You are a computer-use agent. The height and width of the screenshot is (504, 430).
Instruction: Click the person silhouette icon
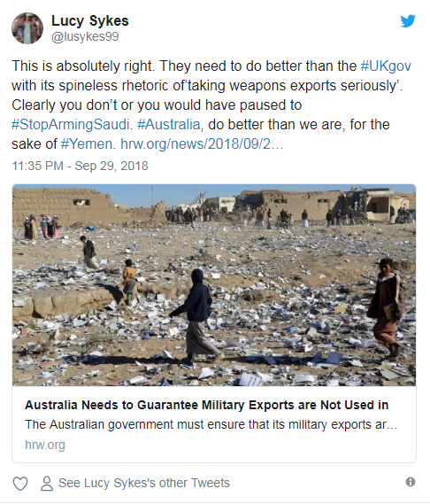pyautogui.click(x=47, y=484)
